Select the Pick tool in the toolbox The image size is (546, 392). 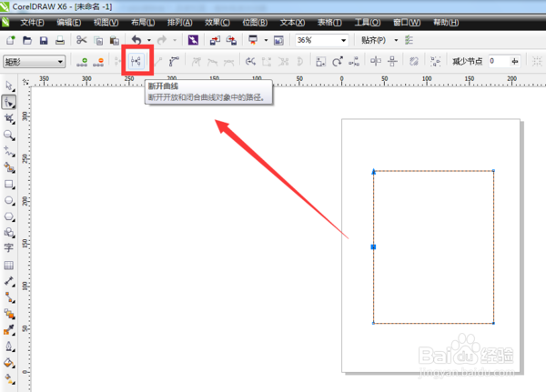9,85
